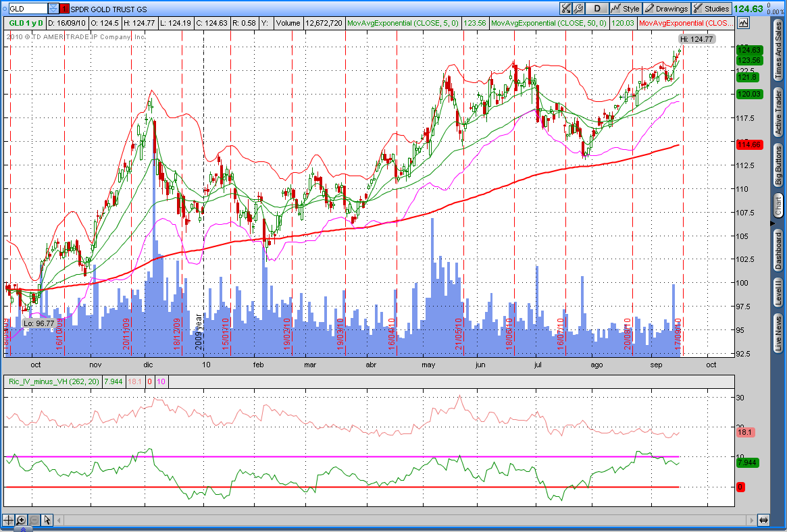Click the 123.56 study value in header
Viewport: 787px width, 532px height.
(x=474, y=23)
